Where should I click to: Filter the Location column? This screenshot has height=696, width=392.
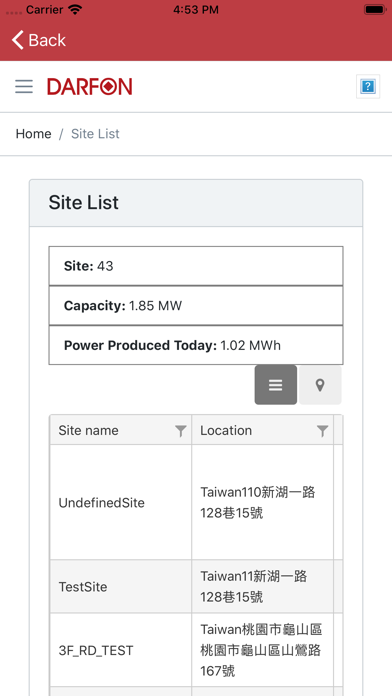[322, 431]
